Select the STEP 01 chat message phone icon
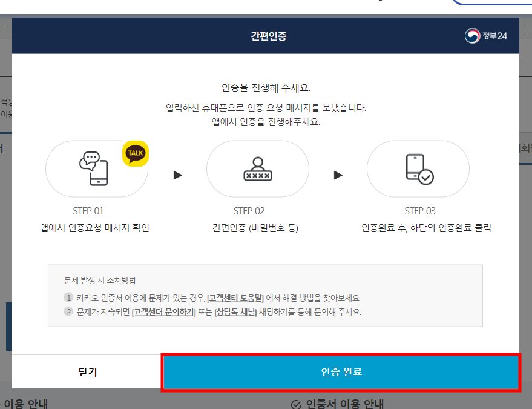532x409 pixels. click(94, 170)
